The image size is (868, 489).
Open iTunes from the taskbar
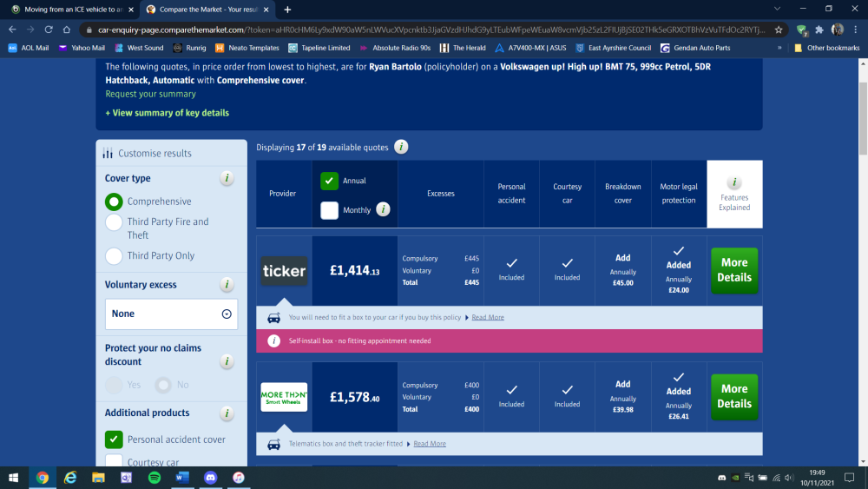pos(239,478)
